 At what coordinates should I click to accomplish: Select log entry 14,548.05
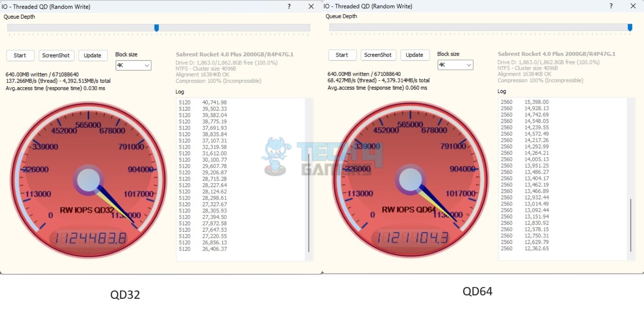[x=536, y=121]
